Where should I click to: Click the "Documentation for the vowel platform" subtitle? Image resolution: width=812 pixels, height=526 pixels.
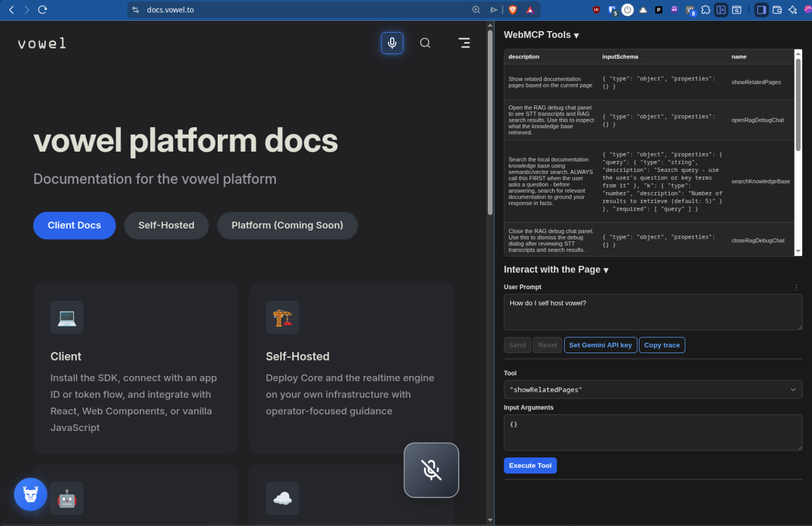[x=155, y=179]
